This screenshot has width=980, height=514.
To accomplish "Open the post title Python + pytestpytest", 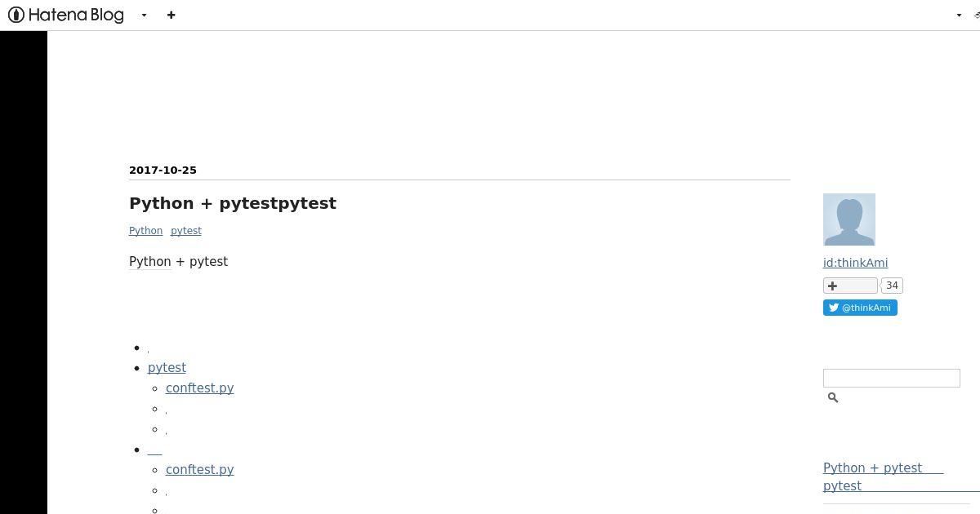I will (x=233, y=203).
